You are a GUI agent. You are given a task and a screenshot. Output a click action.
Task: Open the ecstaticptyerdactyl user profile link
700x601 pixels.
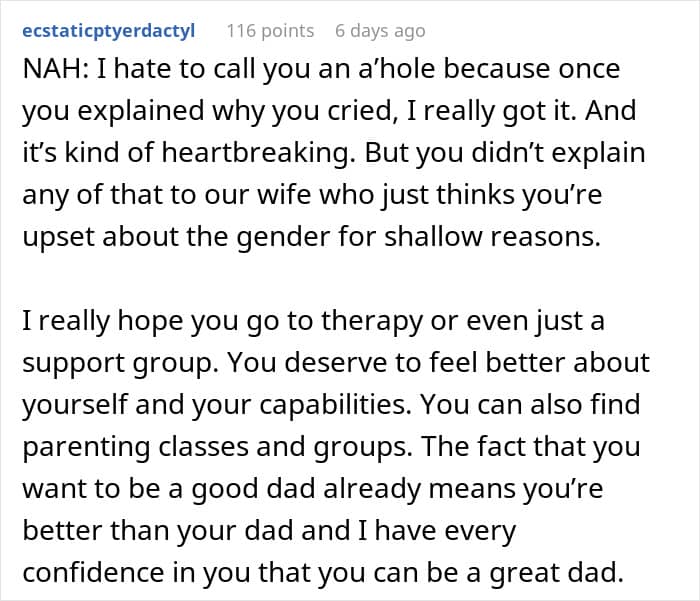point(108,31)
